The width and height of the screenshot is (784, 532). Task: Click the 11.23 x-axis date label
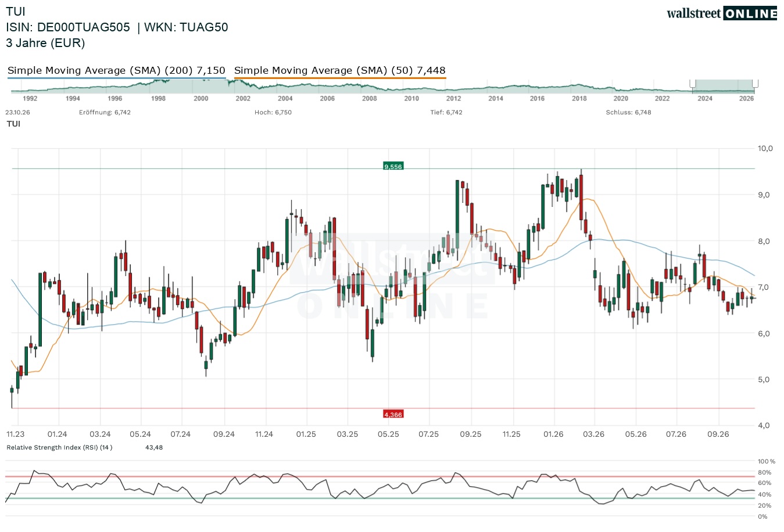coord(16,434)
